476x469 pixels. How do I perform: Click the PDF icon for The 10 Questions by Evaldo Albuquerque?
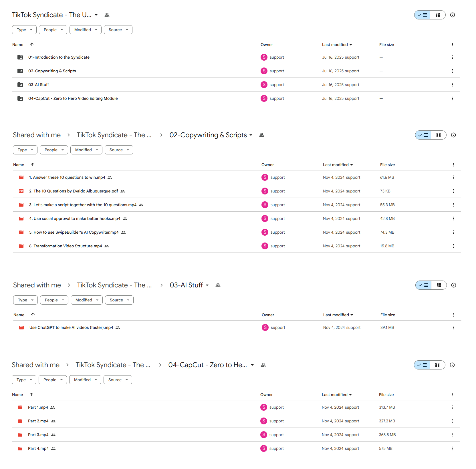(x=21, y=191)
